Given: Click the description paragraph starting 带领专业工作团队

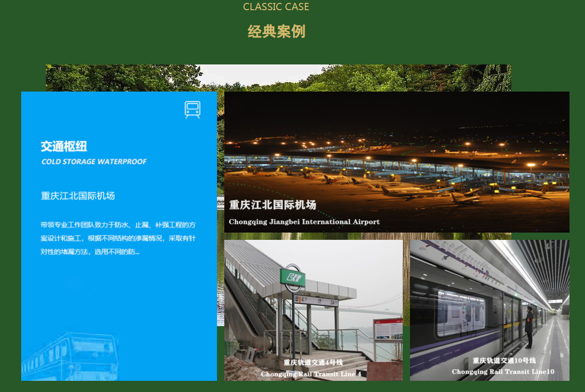Looking at the screenshot, I should point(118,238).
